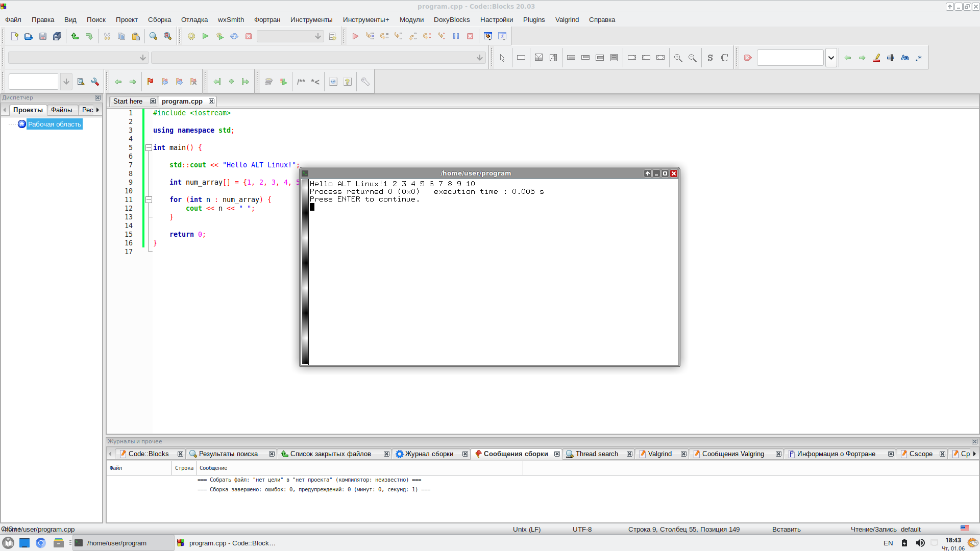Click the jump-to-line input field
Screen dimensions: 980x551
(34, 82)
